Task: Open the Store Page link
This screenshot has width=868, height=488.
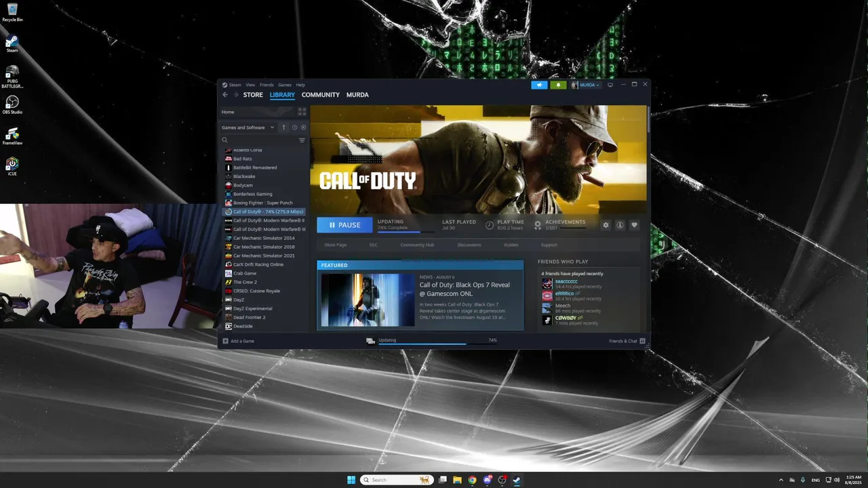Action: 336,245
